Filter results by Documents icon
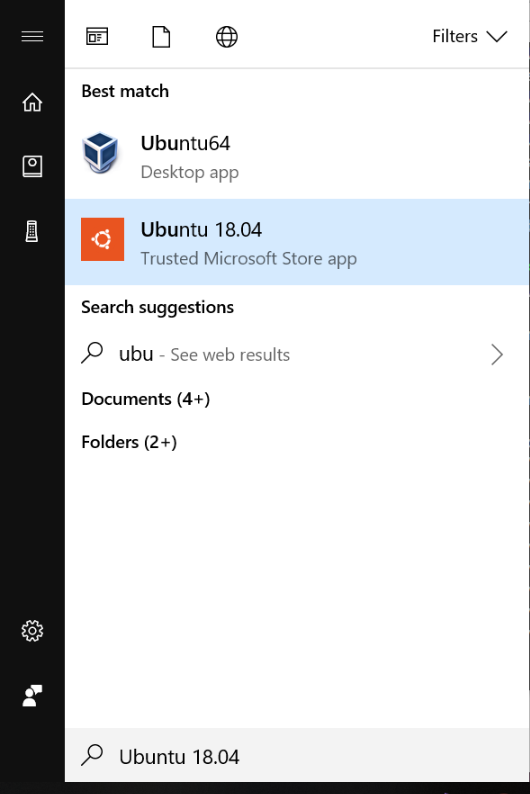530x794 pixels. 161,36
